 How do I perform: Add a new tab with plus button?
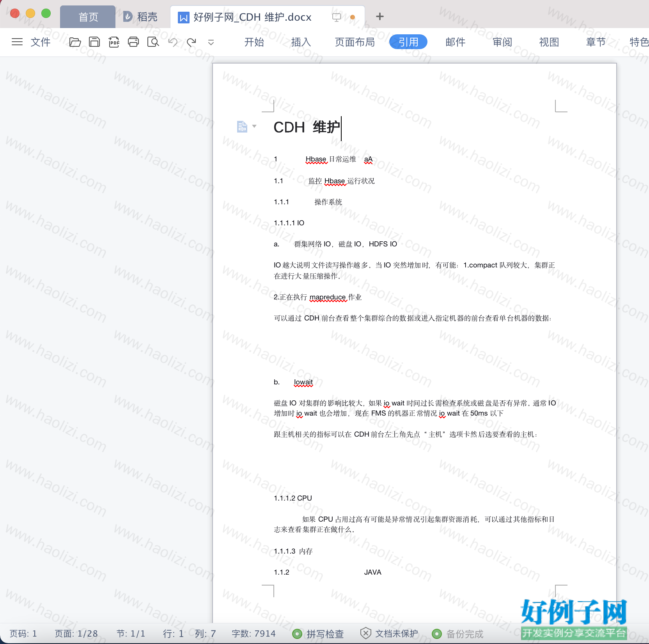click(380, 16)
